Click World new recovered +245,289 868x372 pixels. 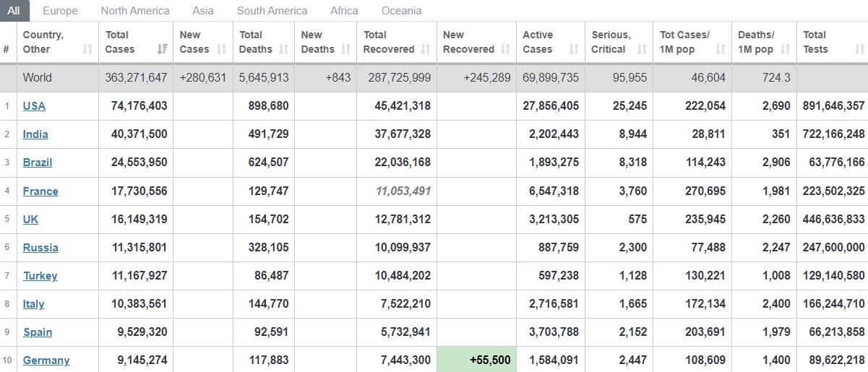[487, 77]
